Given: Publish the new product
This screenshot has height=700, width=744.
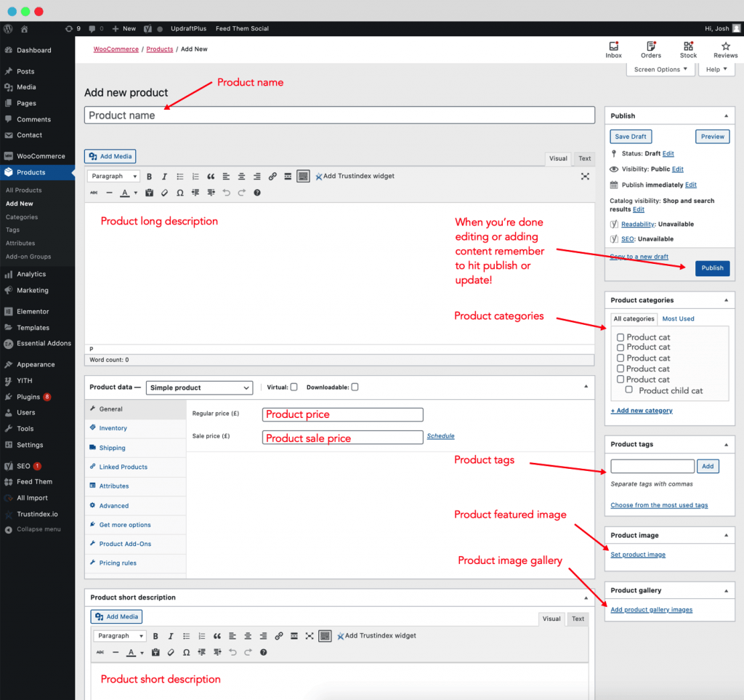Looking at the screenshot, I should click(x=712, y=267).
